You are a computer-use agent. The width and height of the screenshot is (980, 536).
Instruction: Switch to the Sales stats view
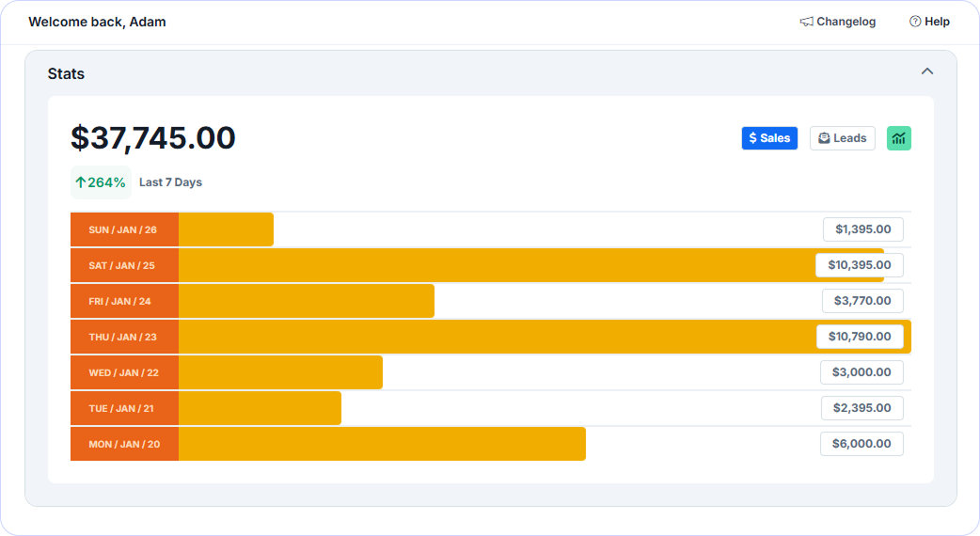click(769, 138)
